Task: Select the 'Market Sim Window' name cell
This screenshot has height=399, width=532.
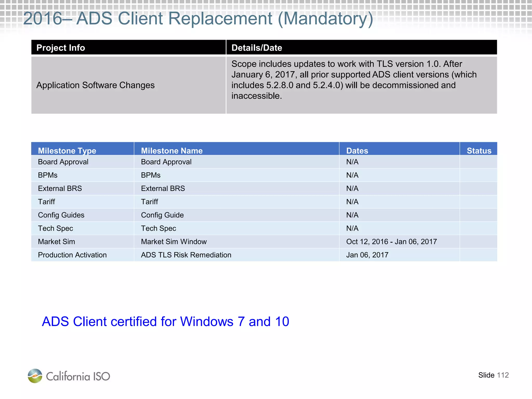Action: click(237, 242)
